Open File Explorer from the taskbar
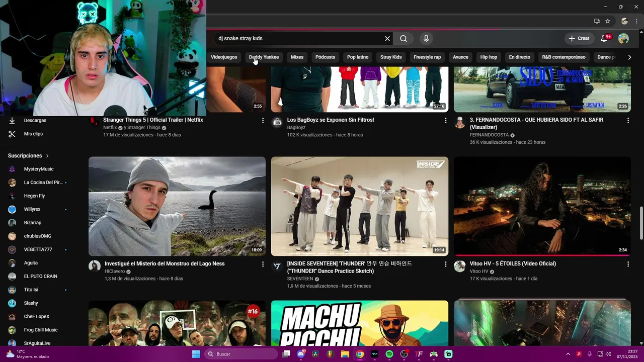644x362 pixels. [x=345, y=354]
